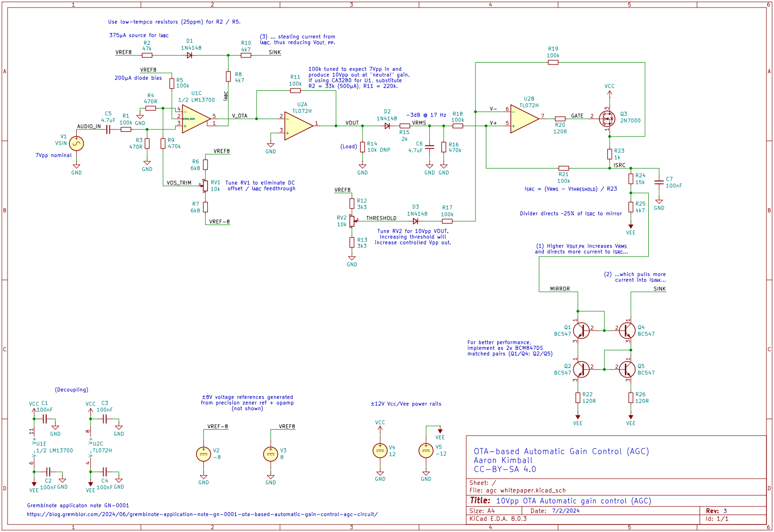774x532 pixels.
Task: Open the gremblor.com application note link
Action: click(x=202, y=515)
